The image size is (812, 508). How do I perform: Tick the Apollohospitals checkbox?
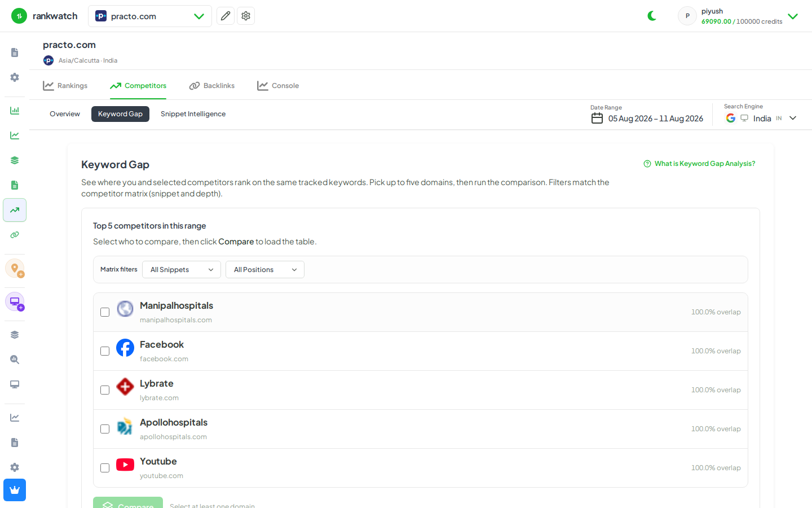(x=105, y=429)
